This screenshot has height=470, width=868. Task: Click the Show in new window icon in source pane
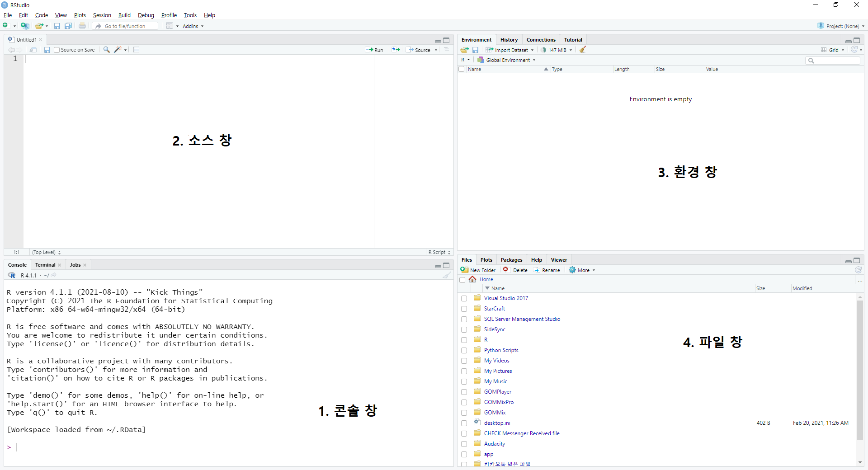pos(33,50)
